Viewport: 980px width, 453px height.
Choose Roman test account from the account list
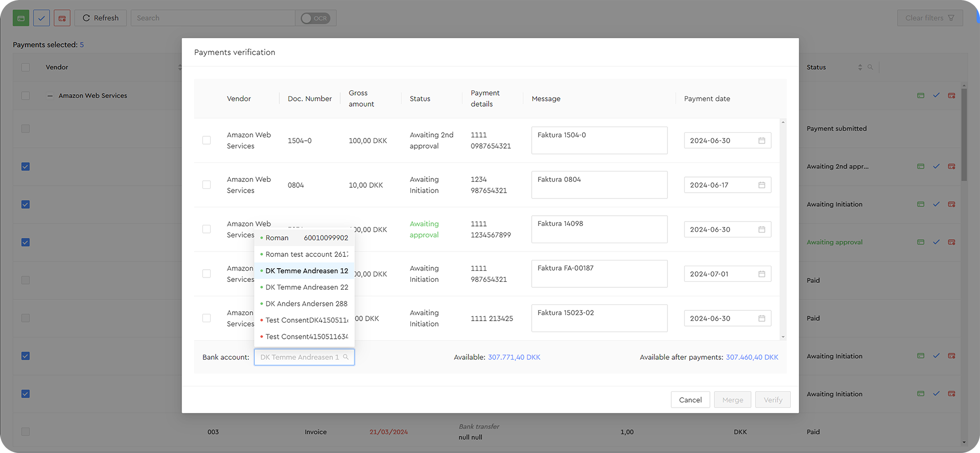pos(305,254)
